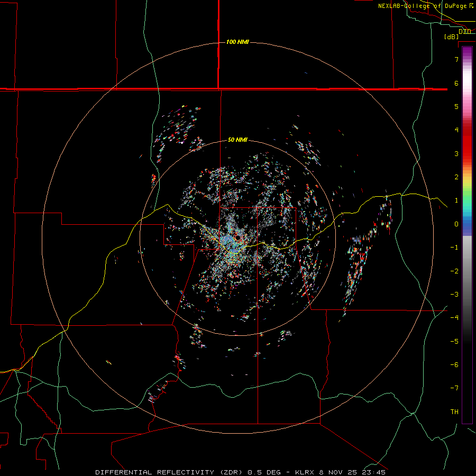Viewport: 476px width, 476px height.
Task: Click the 5 value on the dB scale
Action: [x=456, y=106]
